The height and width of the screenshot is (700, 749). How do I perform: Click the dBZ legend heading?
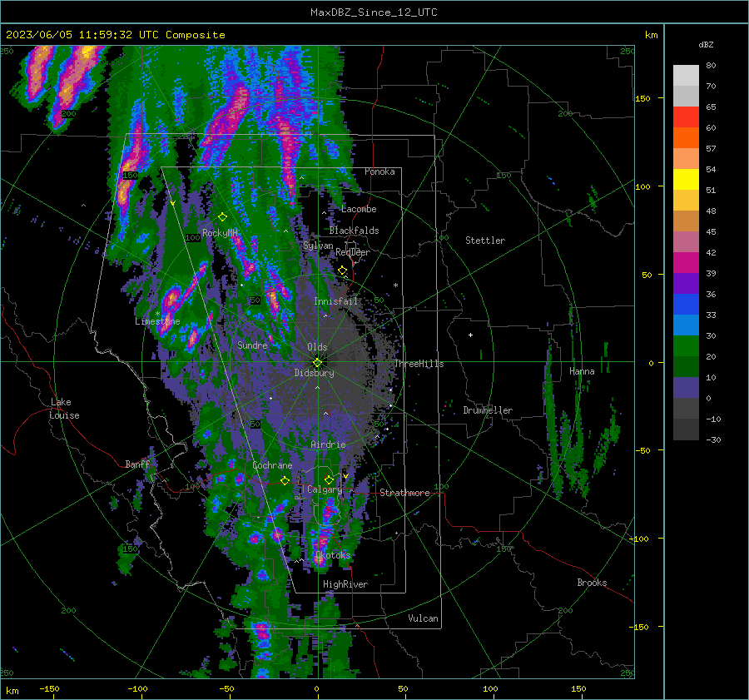[x=706, y=44]
